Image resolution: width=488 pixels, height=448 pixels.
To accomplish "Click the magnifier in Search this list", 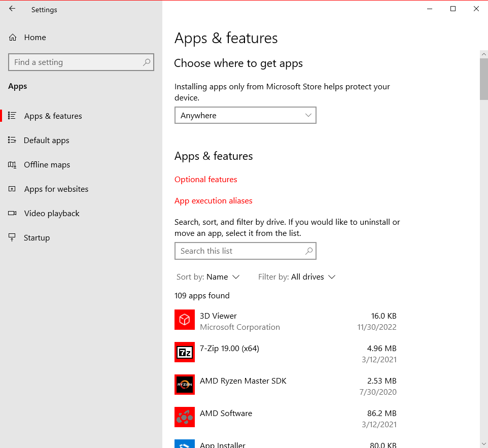I will pyautogui.click(x=309, y=251).
